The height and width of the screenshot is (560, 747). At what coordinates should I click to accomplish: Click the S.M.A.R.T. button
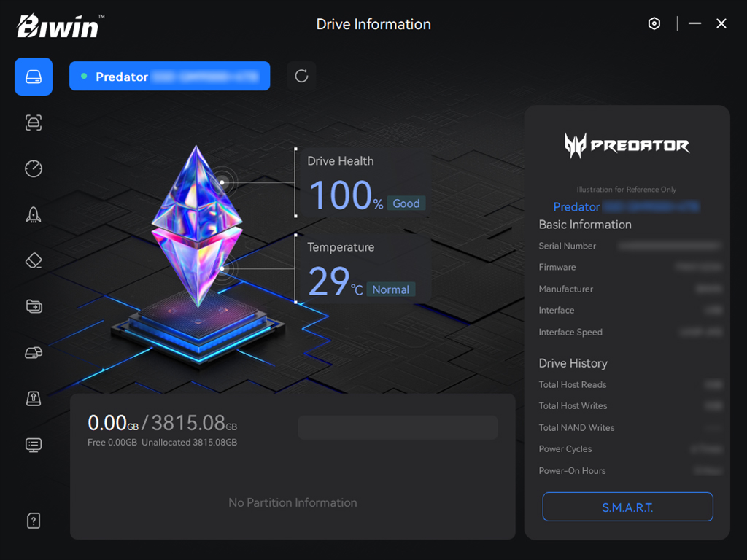click(627, 507)
